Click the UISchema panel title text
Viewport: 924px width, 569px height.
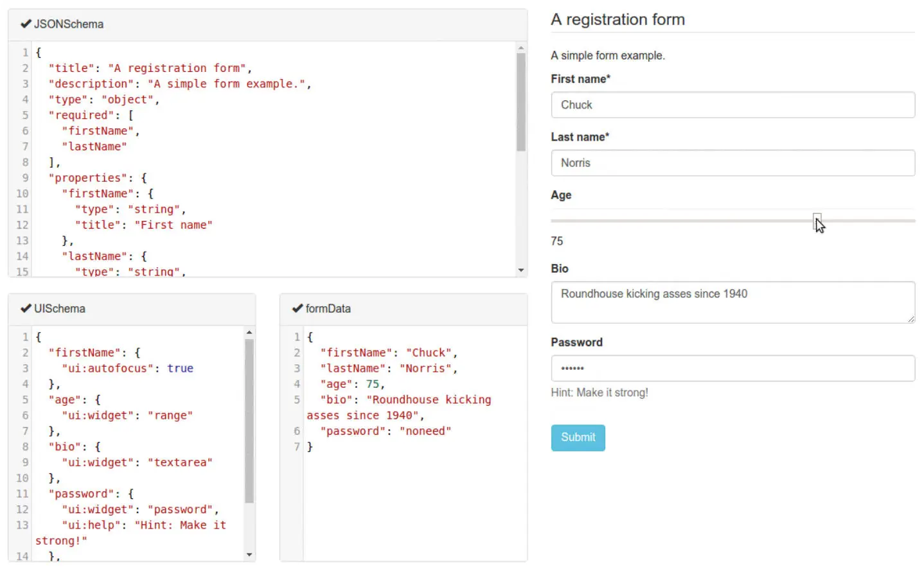click(x=60, y=308)
